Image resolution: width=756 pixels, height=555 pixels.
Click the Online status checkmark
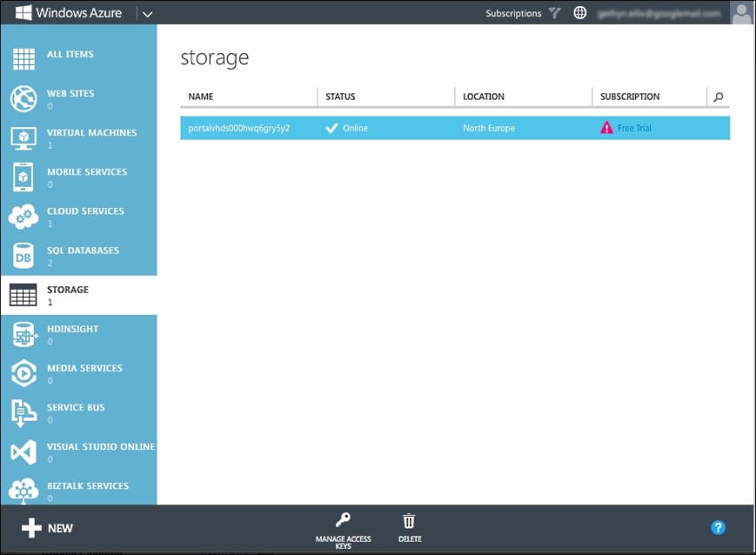[x=332, y=128]
